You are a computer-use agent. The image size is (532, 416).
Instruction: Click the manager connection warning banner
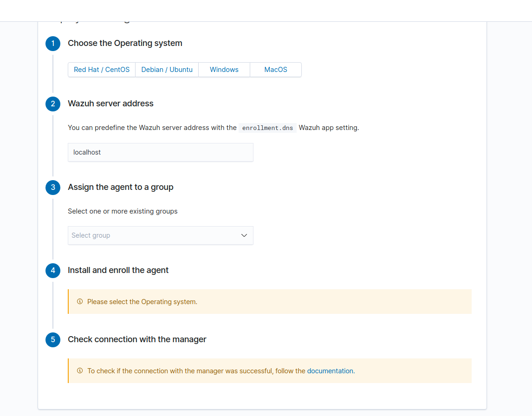tap(270, 370)
